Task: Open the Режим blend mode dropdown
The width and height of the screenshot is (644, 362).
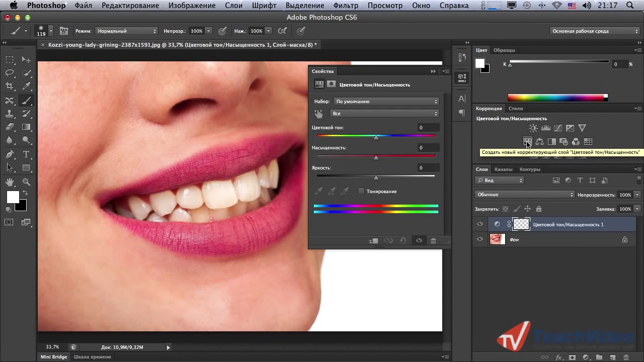Action: 126,31
